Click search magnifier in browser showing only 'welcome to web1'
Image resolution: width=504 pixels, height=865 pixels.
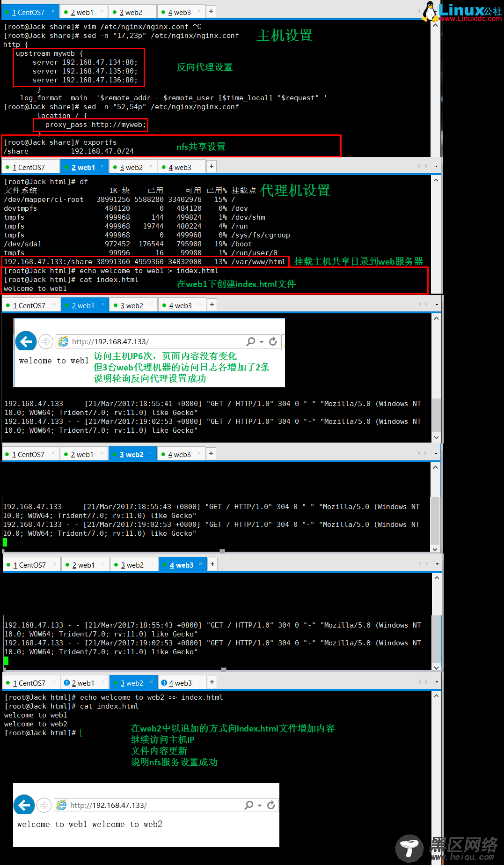[251, 341]
